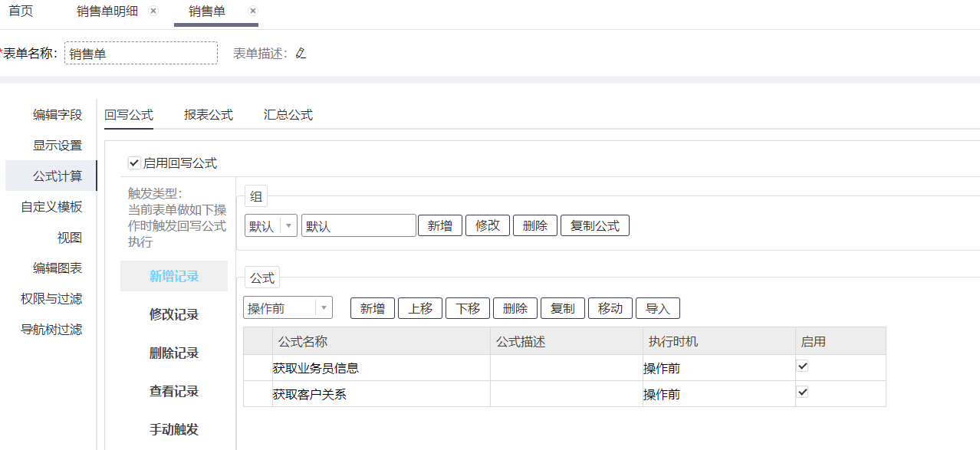Select the 新增记录 trigger type
Image resolution: width=980 pixels, height=450 pixels.
coord(174,276)
